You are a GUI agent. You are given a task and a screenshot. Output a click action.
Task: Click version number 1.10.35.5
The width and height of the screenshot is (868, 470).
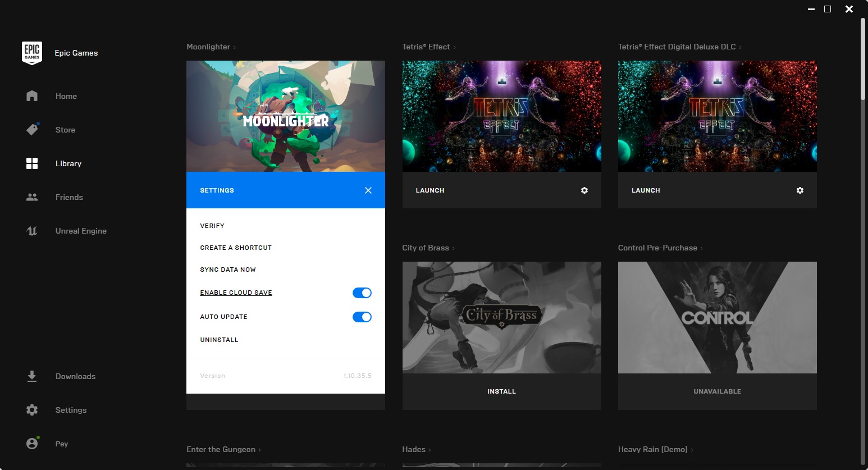(x=358, y=376)
